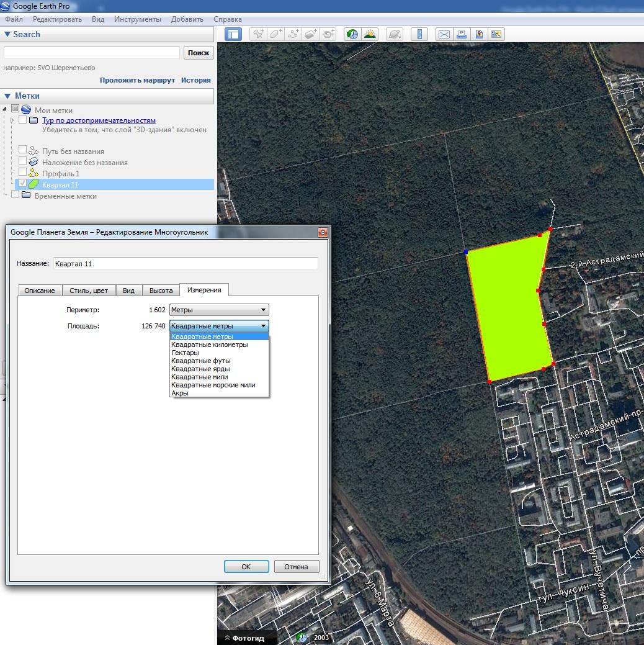Expand the Тур по достопримечательностям folder
The width and height of the screenshot is (644, 645).
(x=12, y=120)
